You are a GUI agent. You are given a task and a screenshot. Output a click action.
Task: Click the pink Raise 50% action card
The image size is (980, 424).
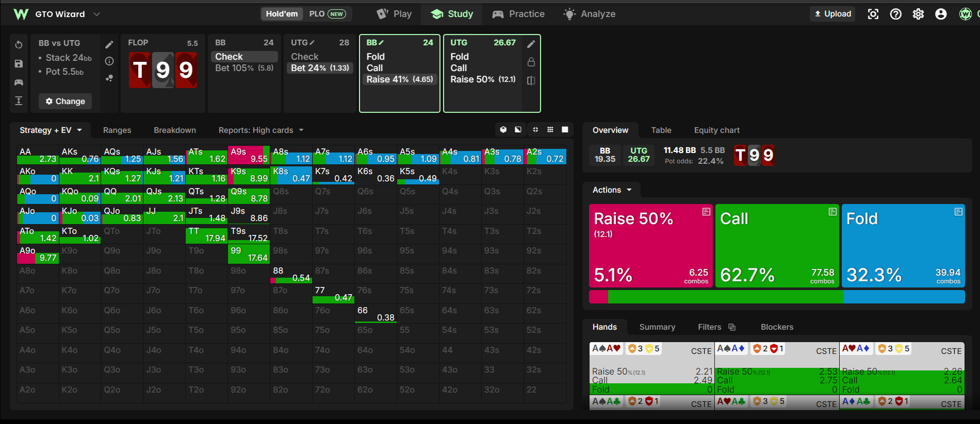coord(651,246)
